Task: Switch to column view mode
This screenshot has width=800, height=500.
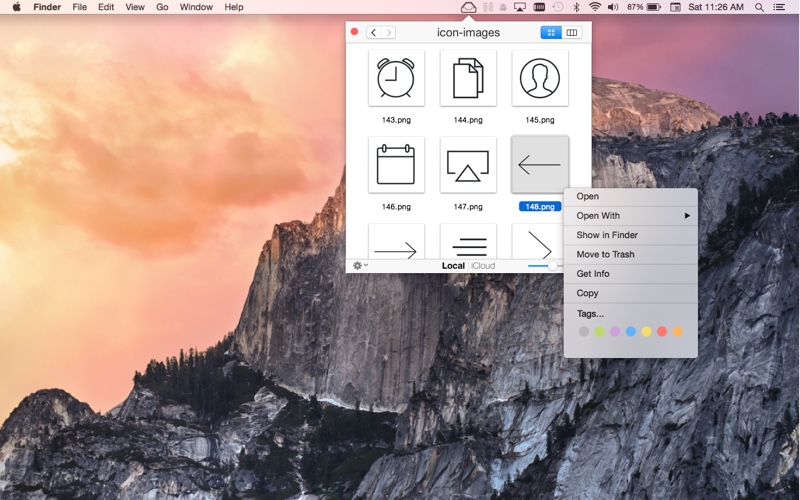Action: (x=571, y=33)
